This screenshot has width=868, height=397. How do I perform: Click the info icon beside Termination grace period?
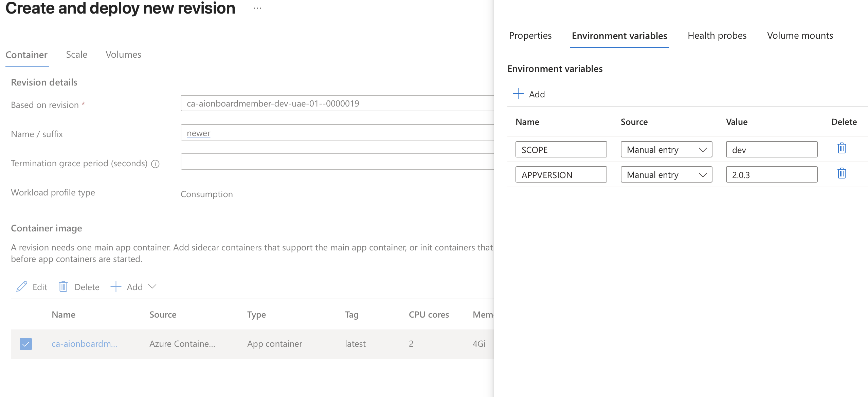[x=155, y=164]
